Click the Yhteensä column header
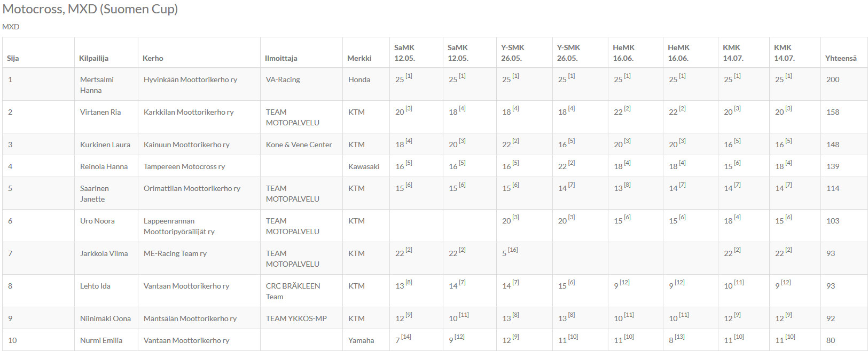This screenshot has height=351, width=868. pyautogui.click(x=841, y=58)
